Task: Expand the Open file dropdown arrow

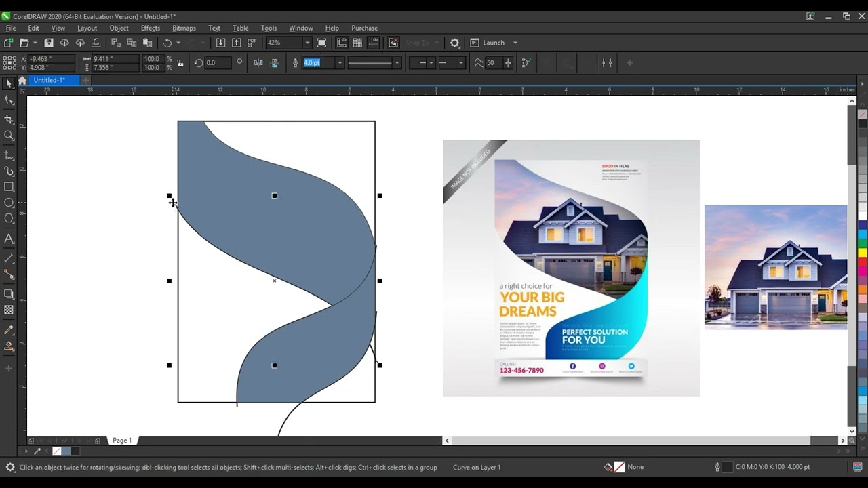Action: [35, 43]
